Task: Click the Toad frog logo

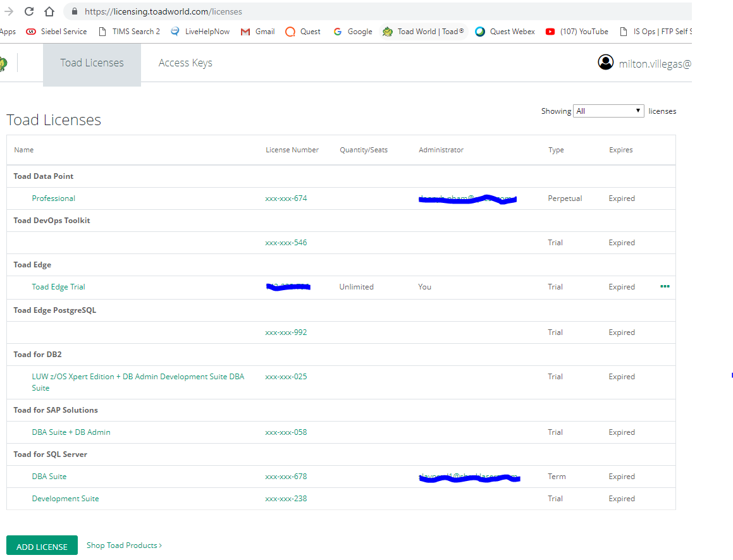Action: [x=3, y=63]
